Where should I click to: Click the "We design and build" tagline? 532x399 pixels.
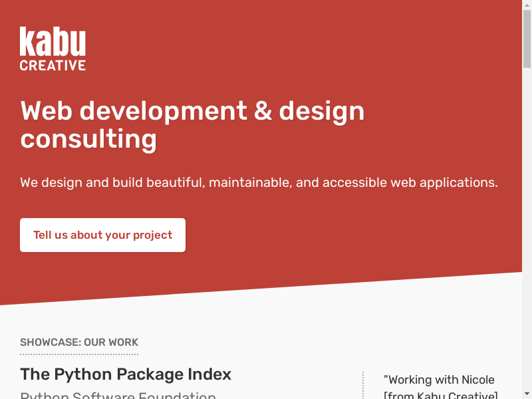coord(259,182)
